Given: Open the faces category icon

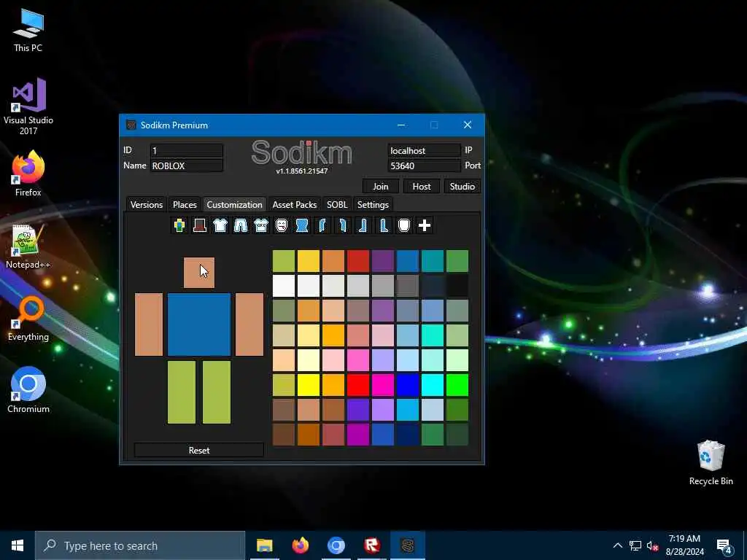Looking at the screenshot, I should pyautogui.click(x=282, y=225).
